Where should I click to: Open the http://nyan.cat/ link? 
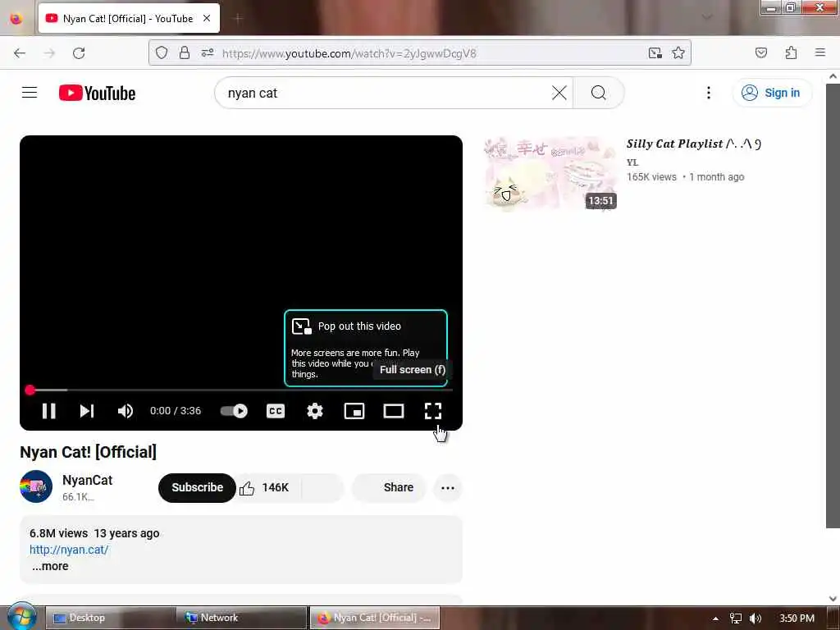(69, 550)
